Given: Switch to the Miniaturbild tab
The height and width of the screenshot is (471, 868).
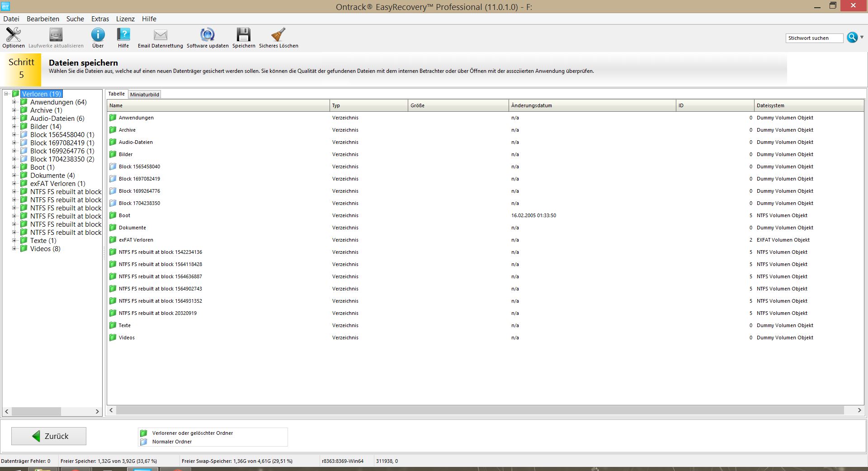Looking at the screenshot, I should (x=145, y=95).
